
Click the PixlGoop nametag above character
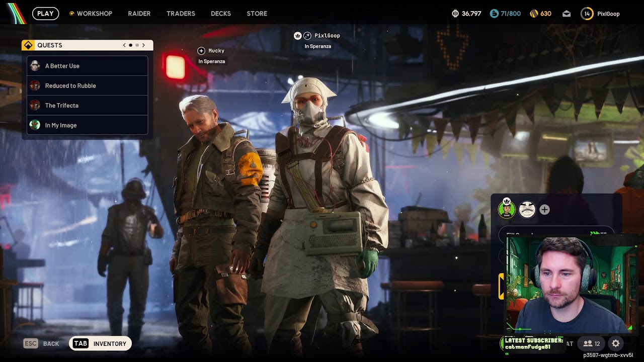pos(327,36)
